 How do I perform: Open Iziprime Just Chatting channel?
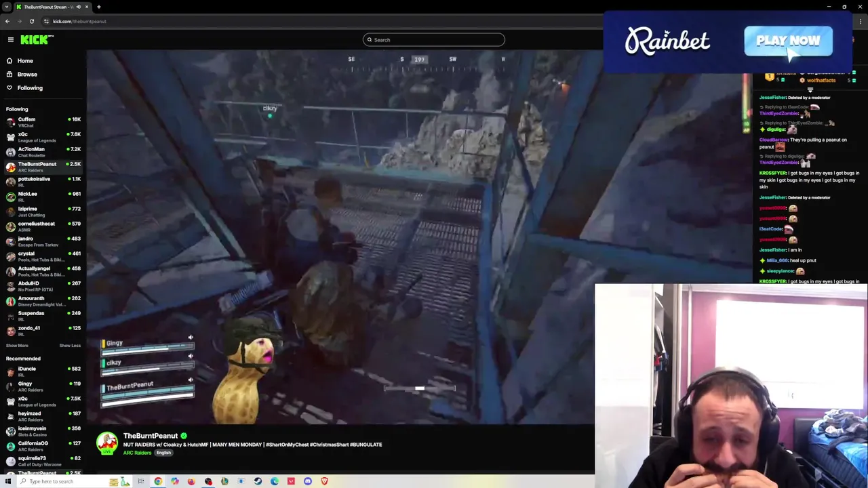click(x=43, y=212)
